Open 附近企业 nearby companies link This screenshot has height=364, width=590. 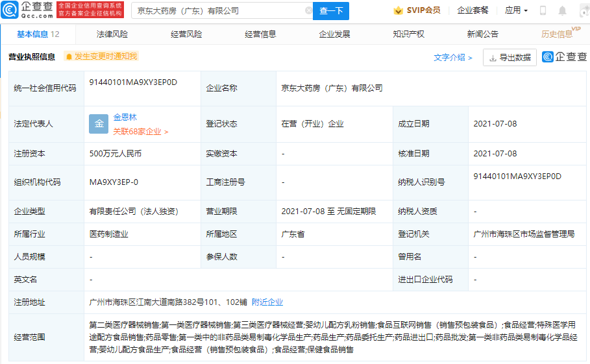[267, 302]
